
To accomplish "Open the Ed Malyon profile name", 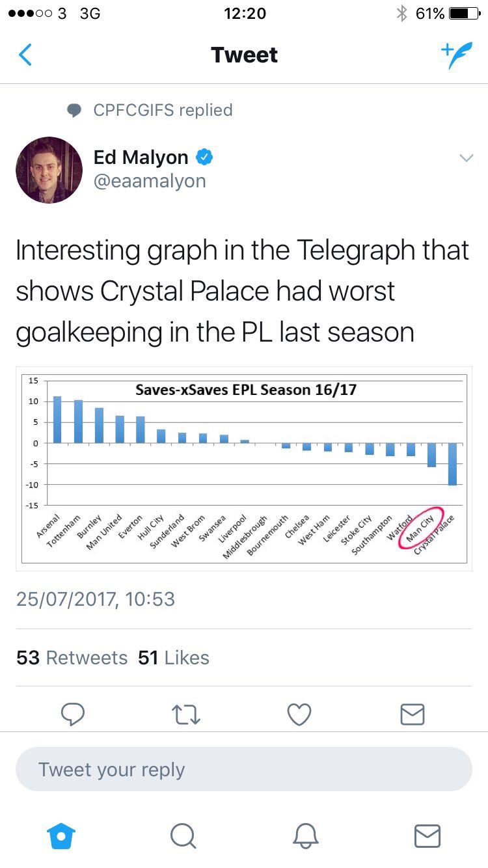I will (141, 157).
